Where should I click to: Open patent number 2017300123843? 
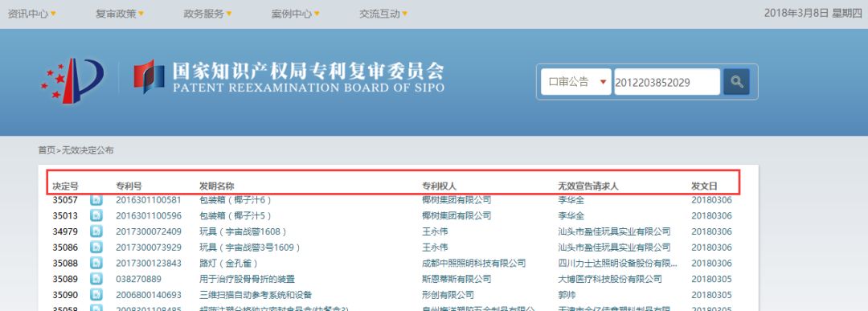click(x=149, y=264)
